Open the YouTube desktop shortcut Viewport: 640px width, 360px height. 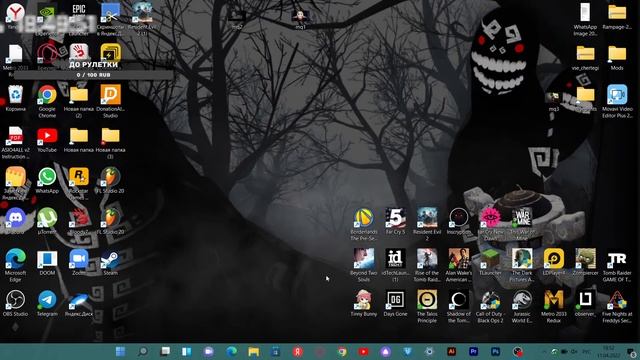coord(47,136)
